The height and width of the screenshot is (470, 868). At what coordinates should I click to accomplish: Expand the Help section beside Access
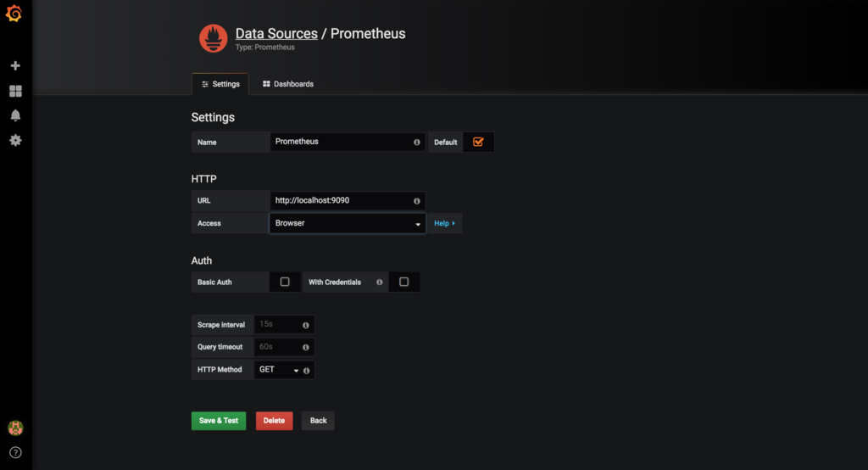click(x=444, y=223)
